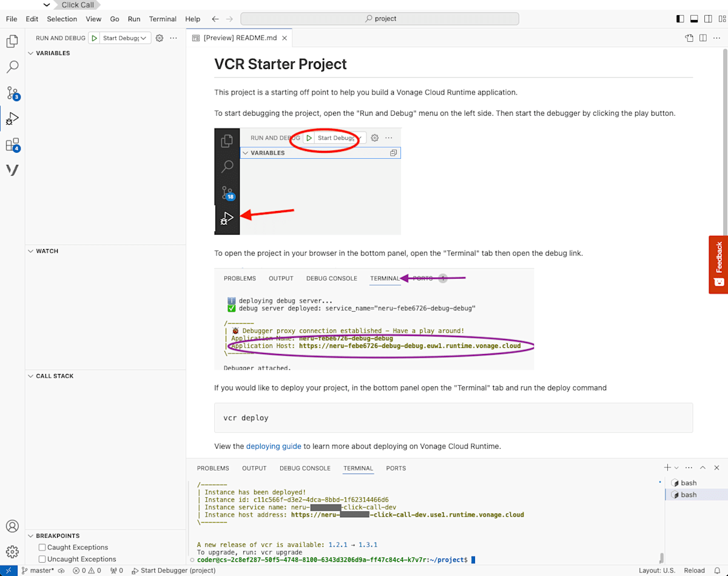This screenshot has width=728, height=576.
Task: Enable the Caught Exceptions breakpoint
Action: pyautogui.click(x=42, y=547)
